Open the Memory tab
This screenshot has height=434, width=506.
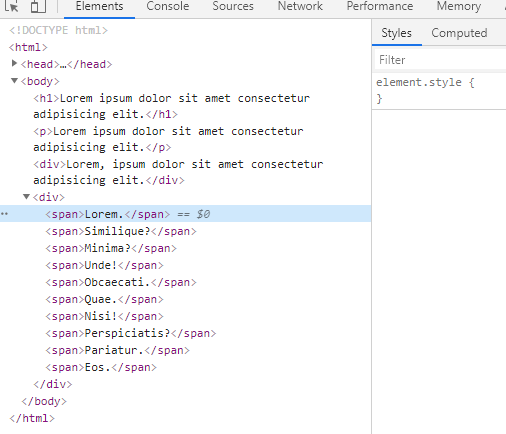pyautogui.click(x=459, y=6)
